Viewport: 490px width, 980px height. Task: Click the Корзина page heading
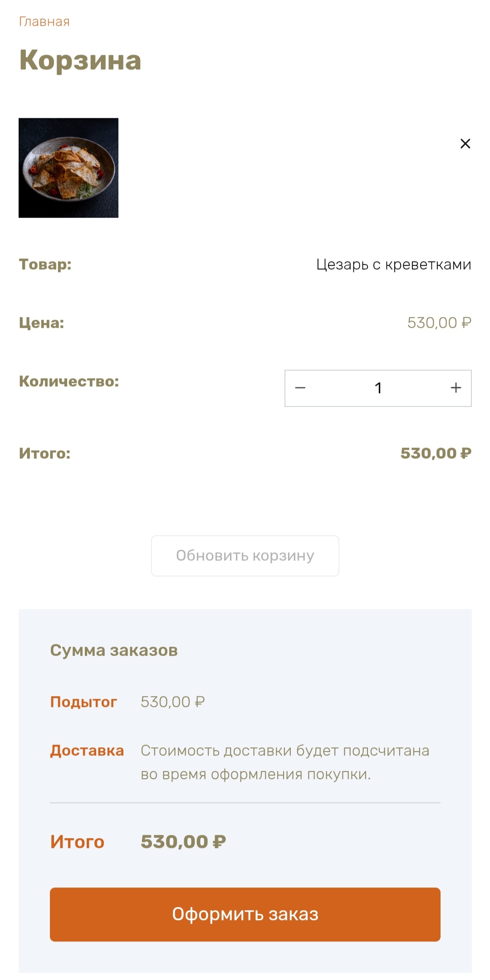point(80,60)
